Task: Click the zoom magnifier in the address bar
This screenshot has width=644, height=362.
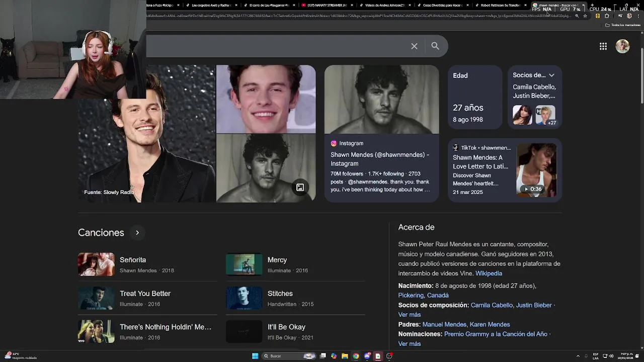Action: (x=577, y=16)
